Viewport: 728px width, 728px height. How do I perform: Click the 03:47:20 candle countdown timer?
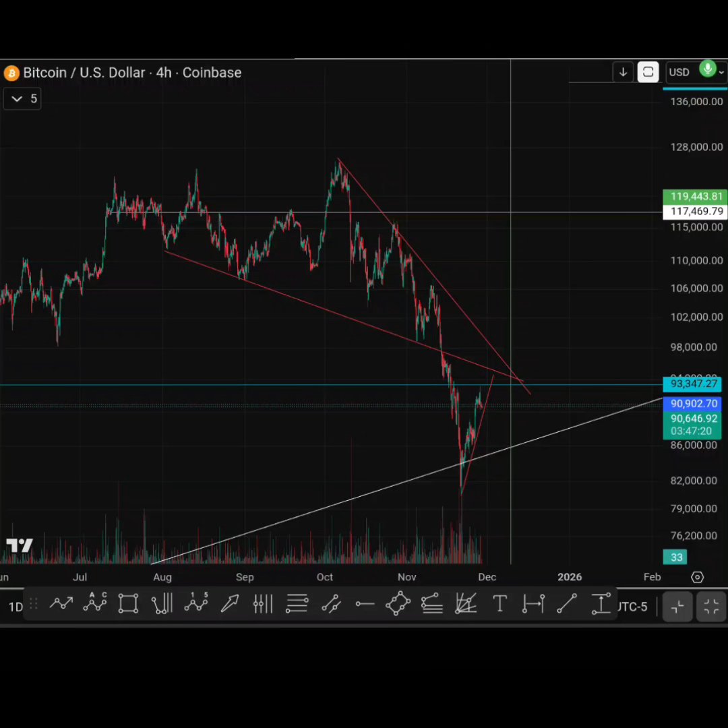coord(691,431)
